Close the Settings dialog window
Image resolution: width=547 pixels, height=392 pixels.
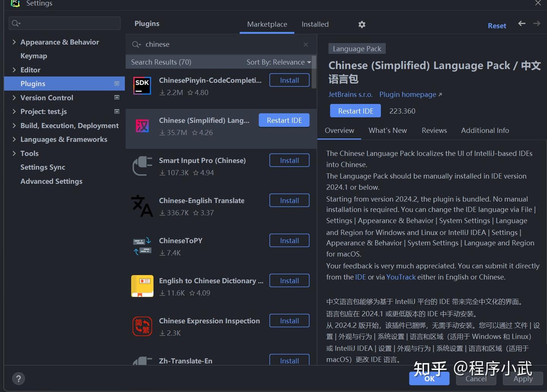(x=538, y=3)
